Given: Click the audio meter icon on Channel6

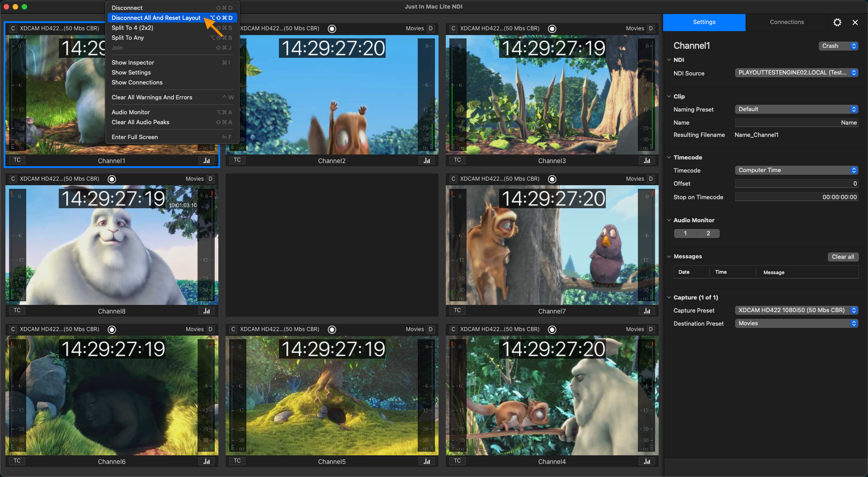Looking at the screenshot, I should click(x=207, y=461).
